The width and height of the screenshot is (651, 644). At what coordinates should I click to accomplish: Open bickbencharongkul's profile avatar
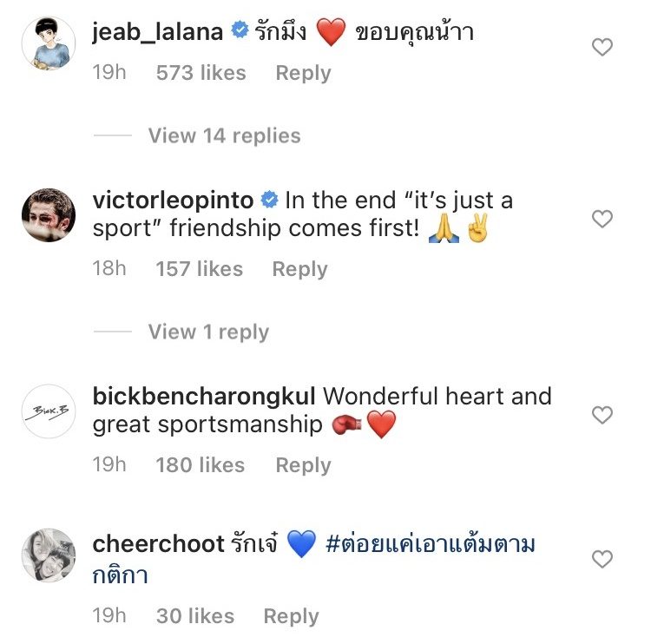pos(48,411)
